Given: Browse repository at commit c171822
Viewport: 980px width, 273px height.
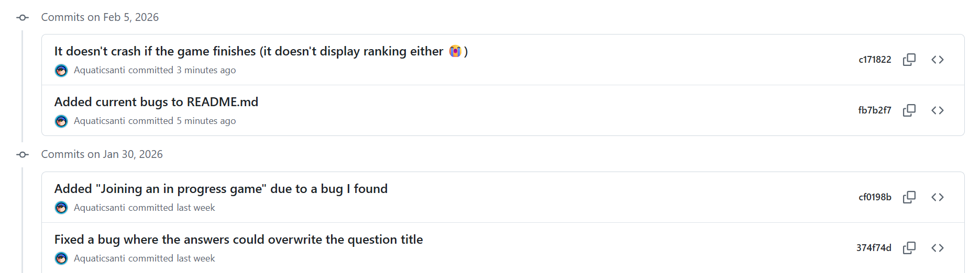Looking at the screenshot, I should [x=938, y=60].
